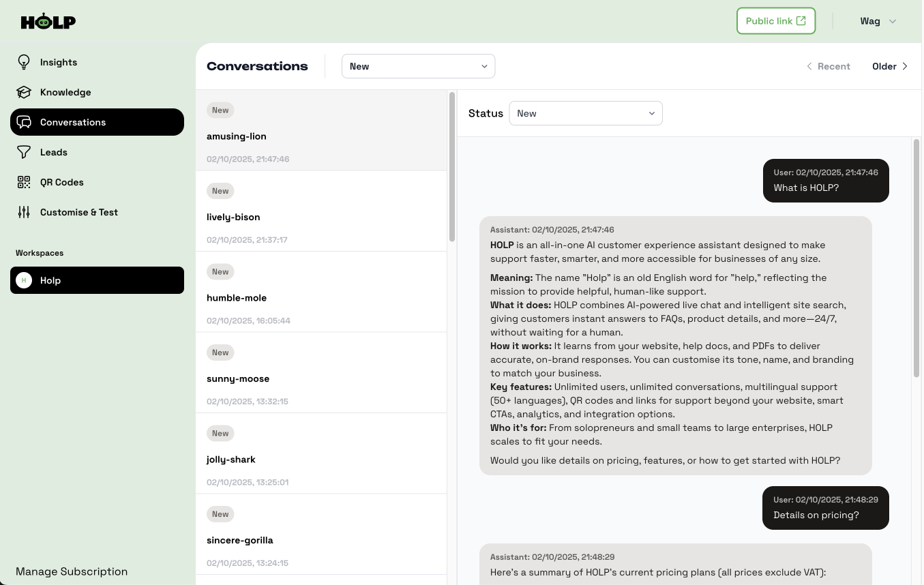Screen dimensions: 924x585
Task: Click New badge on humble-mole row
Action: [220, 271]
